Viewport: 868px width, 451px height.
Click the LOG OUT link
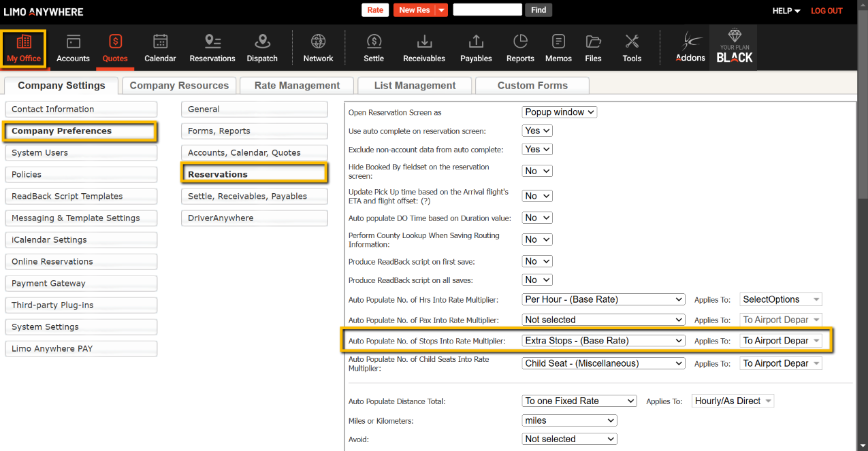(x=826, y=11)
